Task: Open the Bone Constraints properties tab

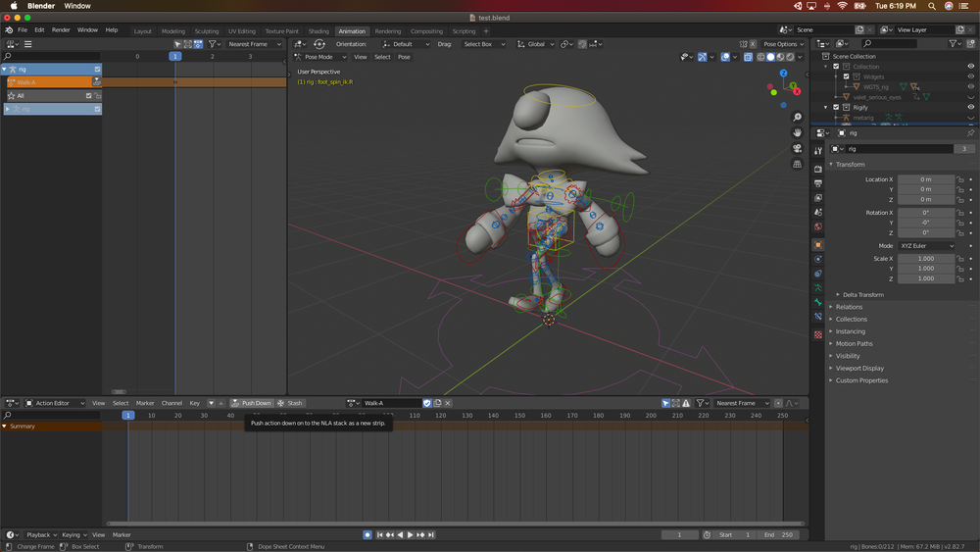Action: [x=818, y=317]
